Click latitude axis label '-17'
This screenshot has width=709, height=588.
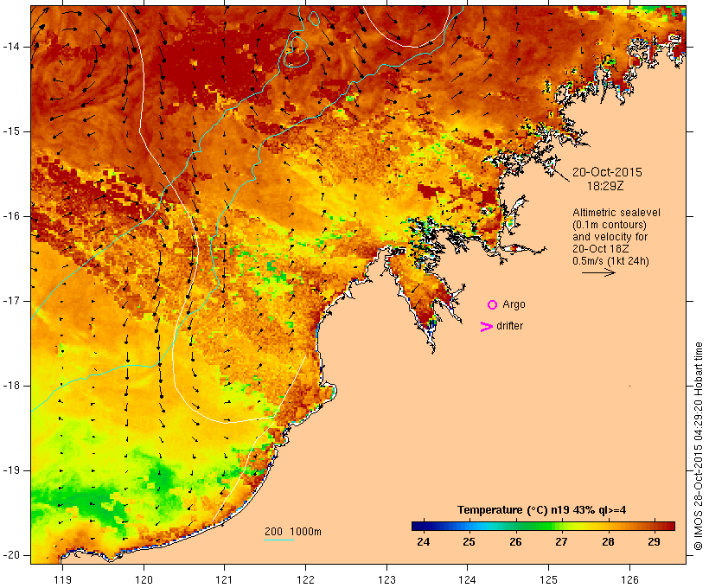click(11, 301)
